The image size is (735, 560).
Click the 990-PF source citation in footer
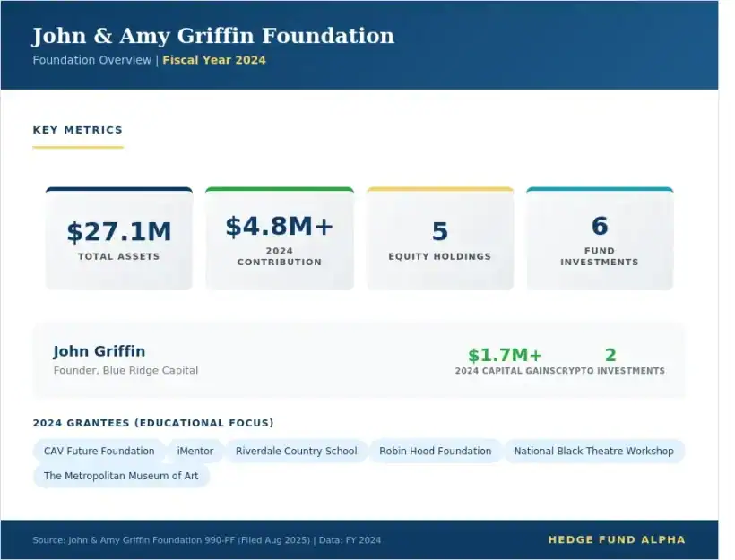[206, 540]
